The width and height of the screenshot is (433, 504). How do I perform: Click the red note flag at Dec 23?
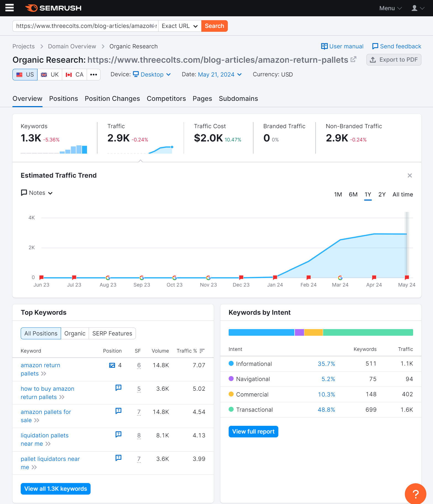coord(241,277)
